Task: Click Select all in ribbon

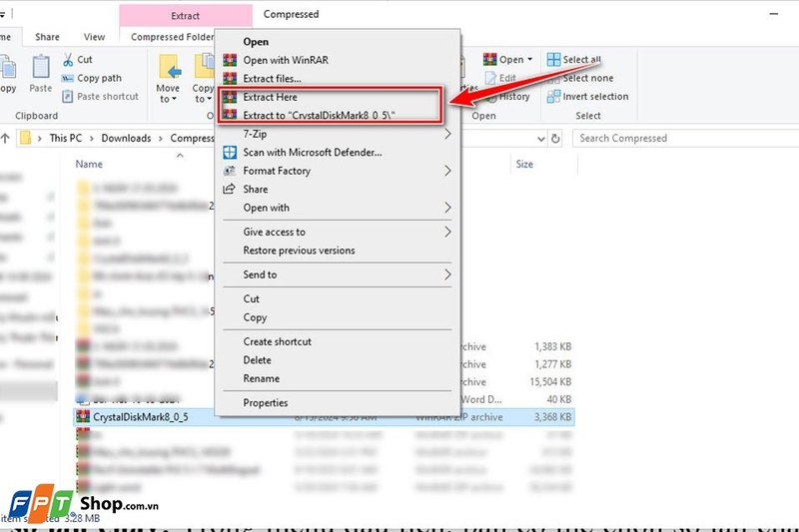Action: 574,60
